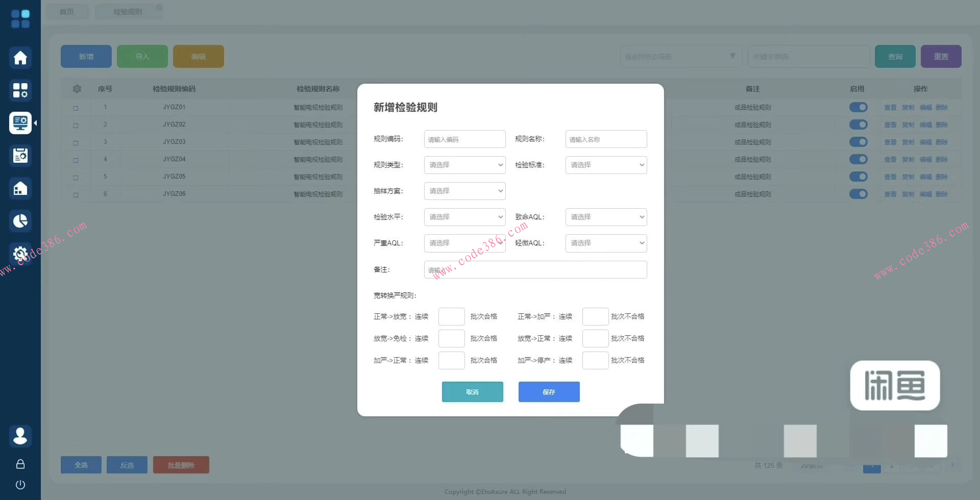Toggle the enable switch for JYGZ01
980x500 pixels.
(x=858, y=107)
